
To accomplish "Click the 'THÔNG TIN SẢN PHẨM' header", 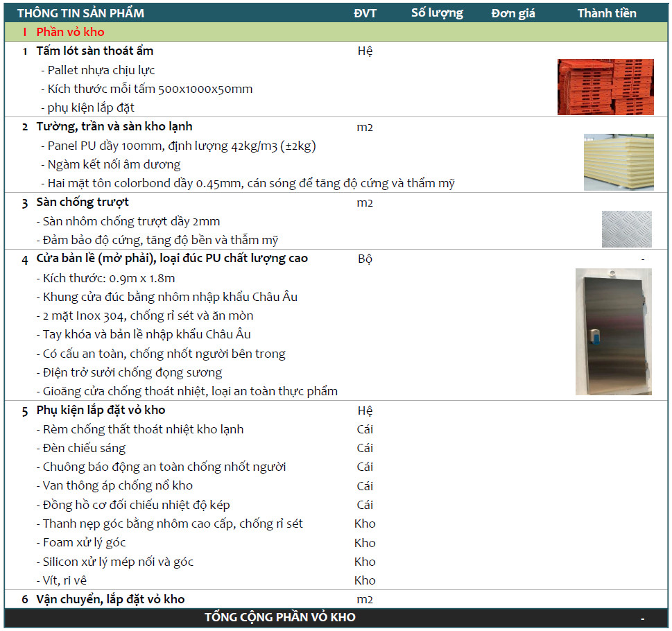I will tap(80, 13).
